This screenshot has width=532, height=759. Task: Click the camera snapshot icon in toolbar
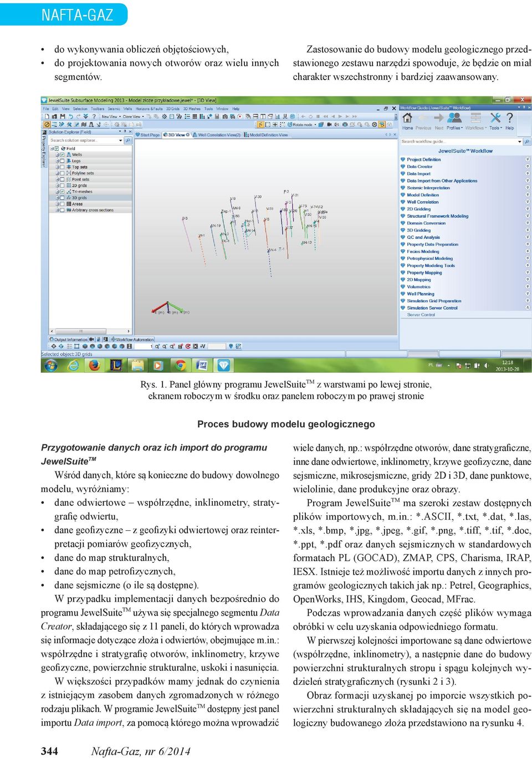[x=224, y=116]
